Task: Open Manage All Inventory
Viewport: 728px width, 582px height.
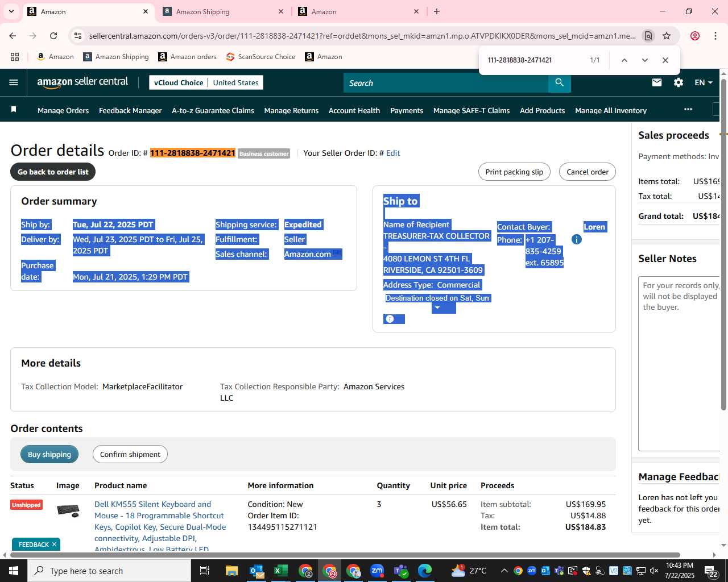Action: tap(611, 110)
